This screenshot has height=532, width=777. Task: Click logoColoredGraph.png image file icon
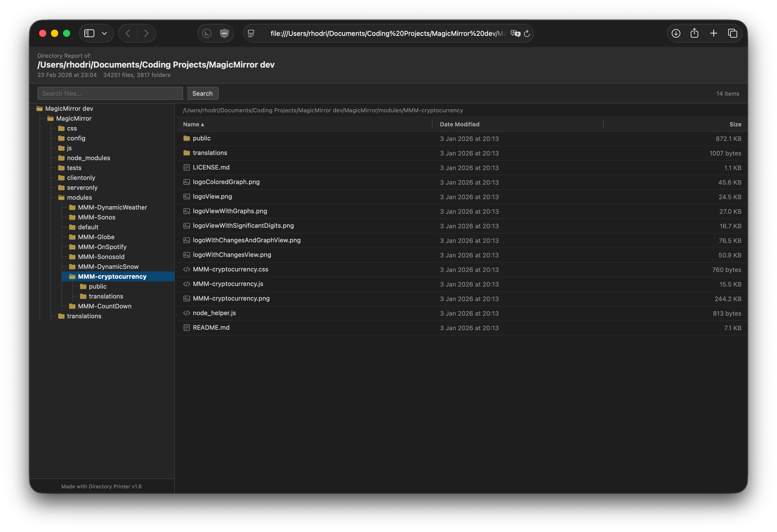[186, 182]
